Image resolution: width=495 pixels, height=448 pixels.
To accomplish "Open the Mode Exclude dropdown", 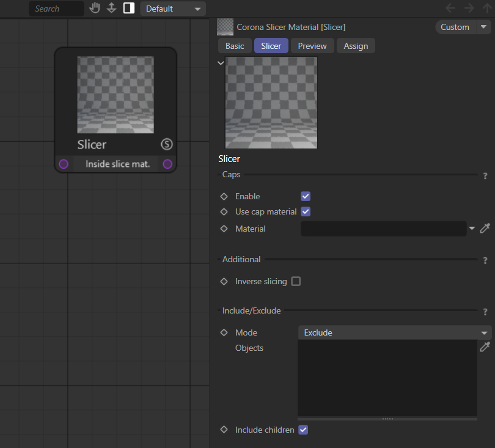I will click(x=395, y=332).
